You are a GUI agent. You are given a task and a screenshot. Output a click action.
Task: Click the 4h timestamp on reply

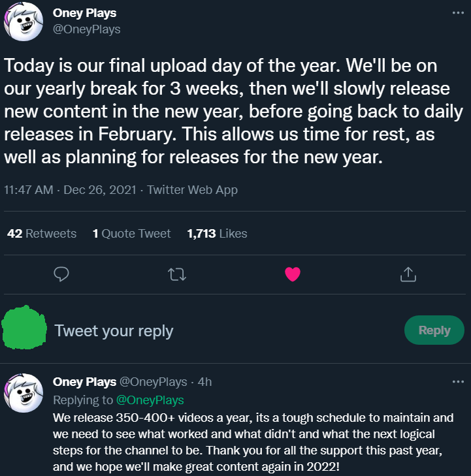click(x=204, y=382)
